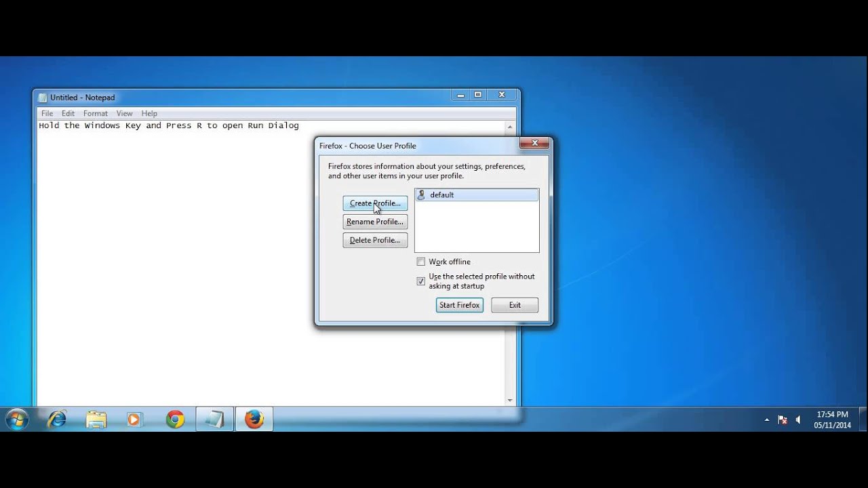
Task: Select the default profile in the list
Action: click(477, 195)
